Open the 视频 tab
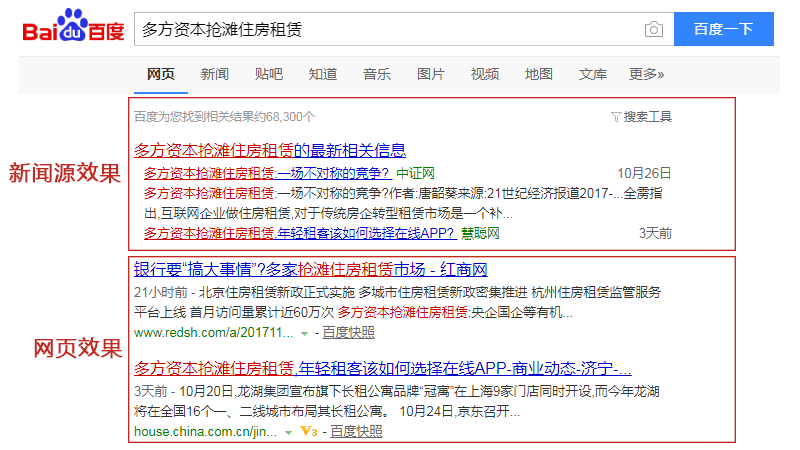This screenshot has height=450, width=800. pyautogui.click(x=485, y=74)
